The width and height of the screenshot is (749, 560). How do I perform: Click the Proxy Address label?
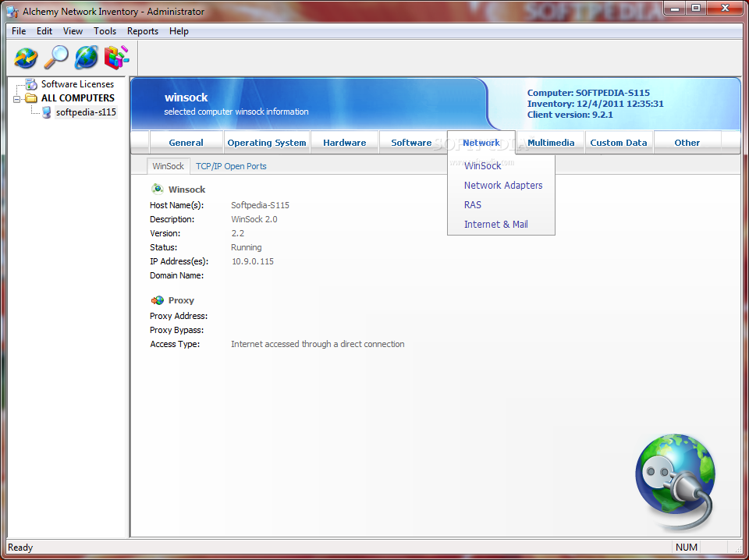tap(179, 316)
